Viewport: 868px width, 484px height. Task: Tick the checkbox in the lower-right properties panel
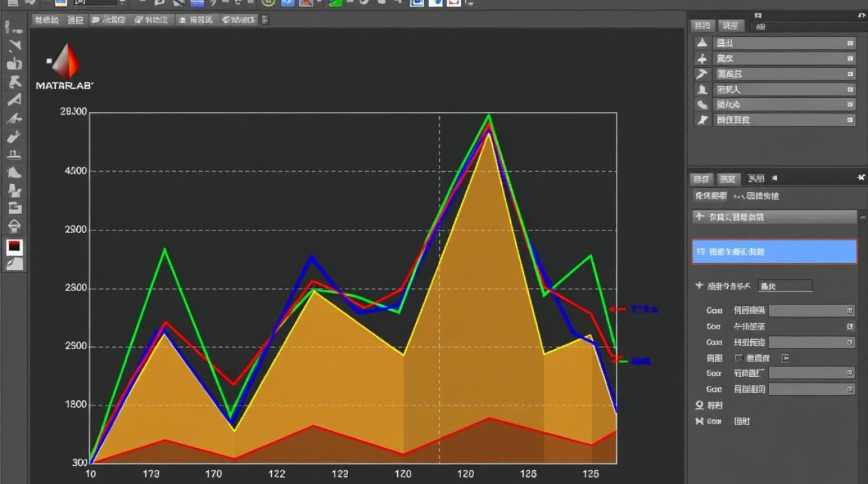738,358
